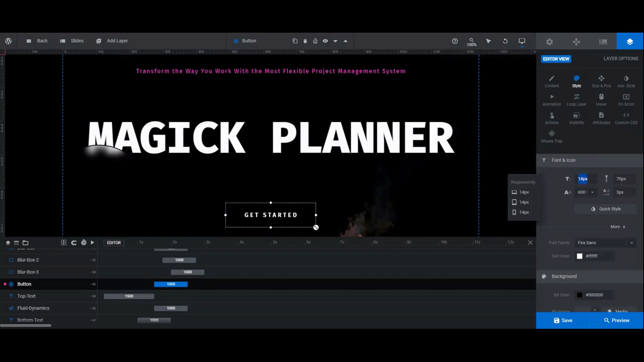Lock the Button layer with padlock icon

pos(315,41)
